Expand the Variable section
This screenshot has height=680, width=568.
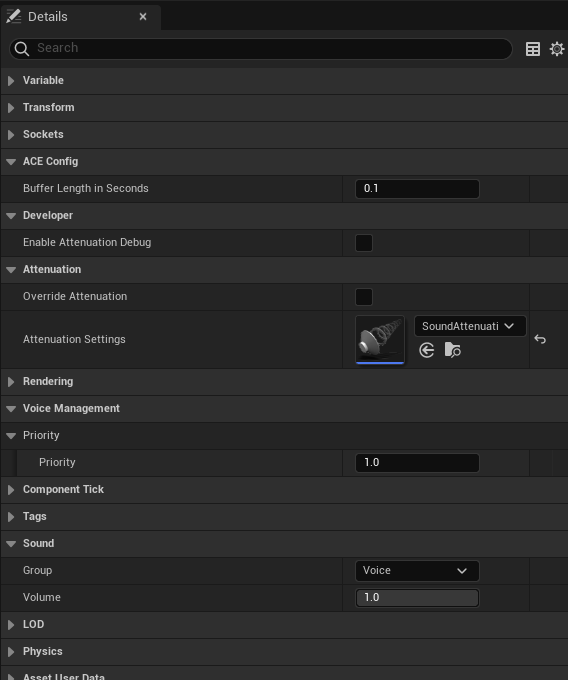click(x=11, y=81)
